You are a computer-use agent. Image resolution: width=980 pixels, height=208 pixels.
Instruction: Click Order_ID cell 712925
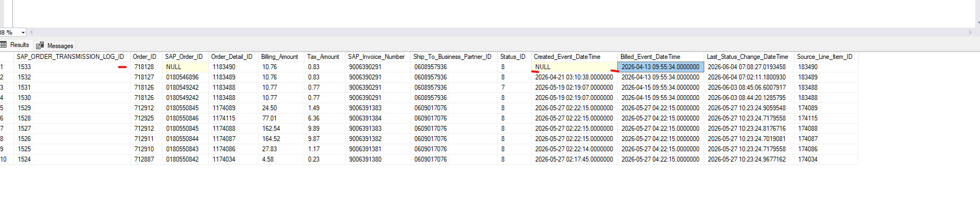pyautogui.click(x=146, y=118)
